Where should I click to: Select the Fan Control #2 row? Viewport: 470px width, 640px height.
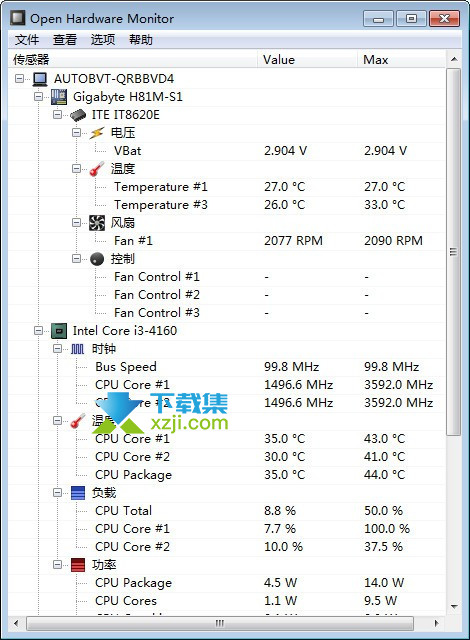coord(227,295)
